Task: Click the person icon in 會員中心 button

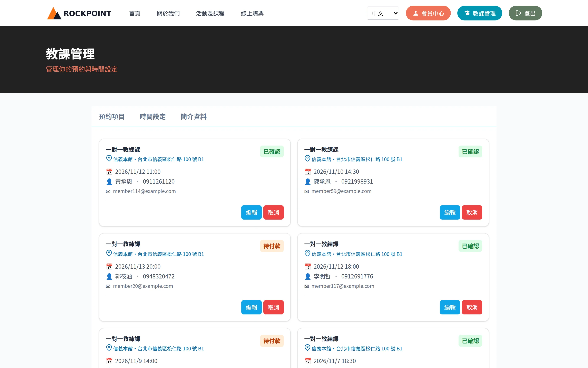Action: [x=415, y=13]
